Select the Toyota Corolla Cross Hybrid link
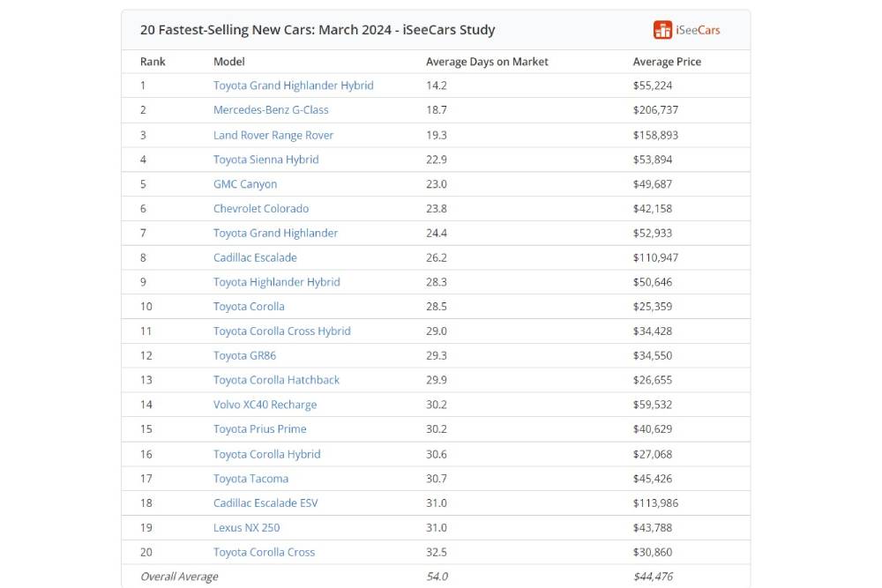Screen dimensions: 882x588 (x=281, y=331)
